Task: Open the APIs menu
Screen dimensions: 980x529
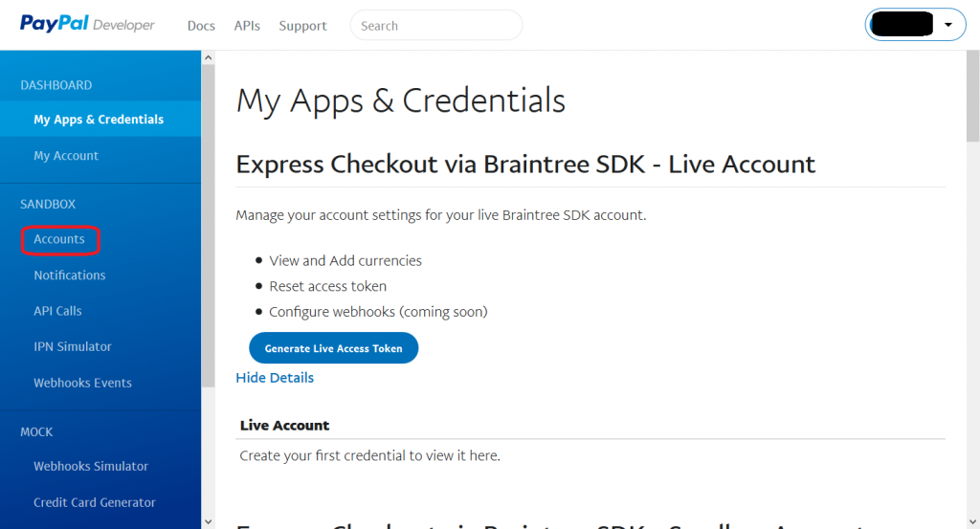Action: pyautogui.click(x=247, y=26)
